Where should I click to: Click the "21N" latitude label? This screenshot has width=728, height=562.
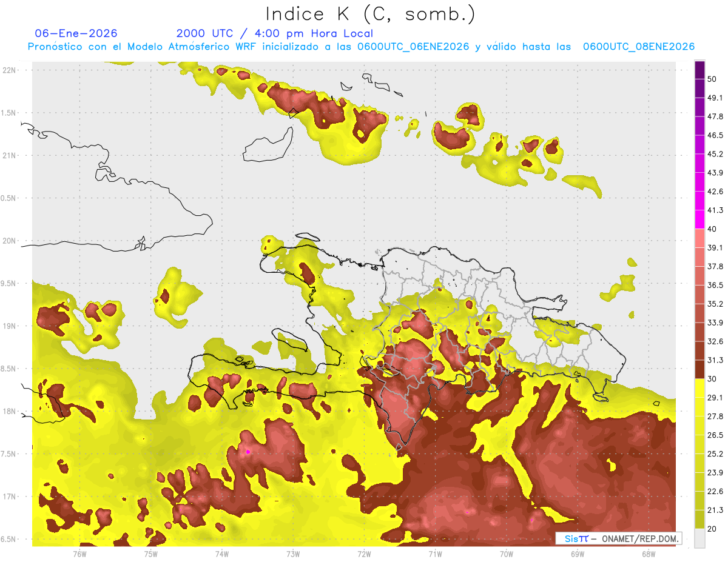[x=10, y=155]
